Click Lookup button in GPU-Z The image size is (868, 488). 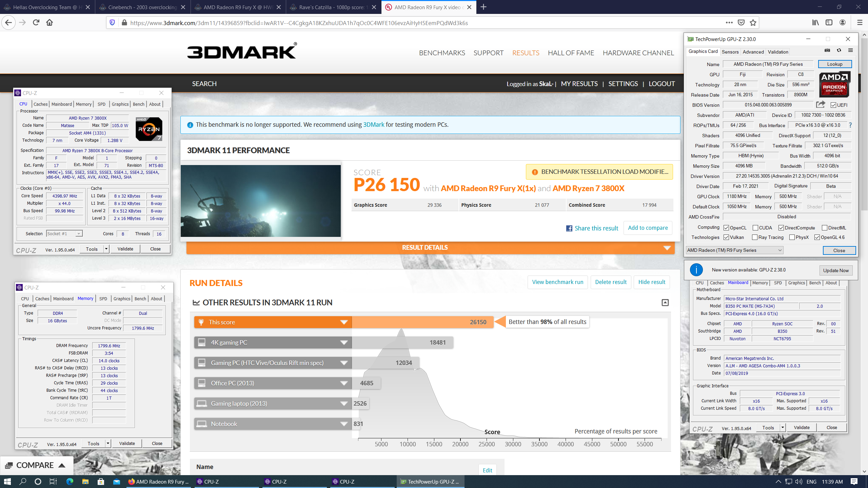point(834,64)
